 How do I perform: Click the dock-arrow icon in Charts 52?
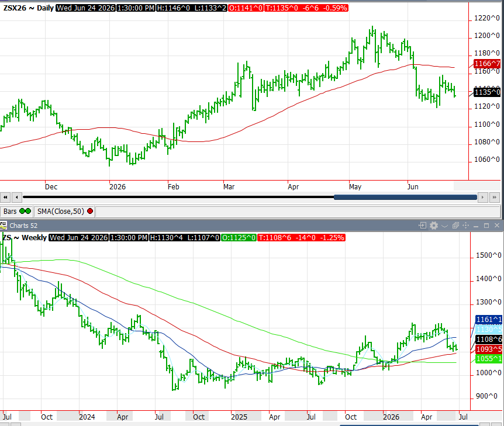[x=422, y=226]
